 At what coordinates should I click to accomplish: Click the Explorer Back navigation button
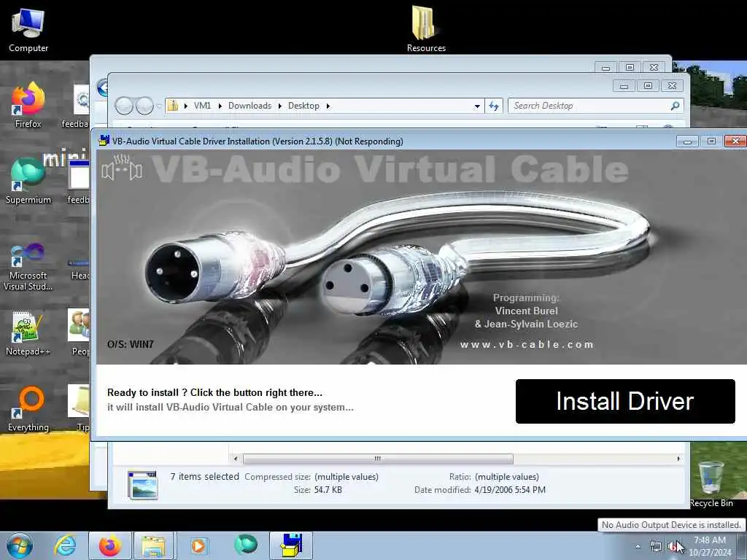[x=124, y=106]
